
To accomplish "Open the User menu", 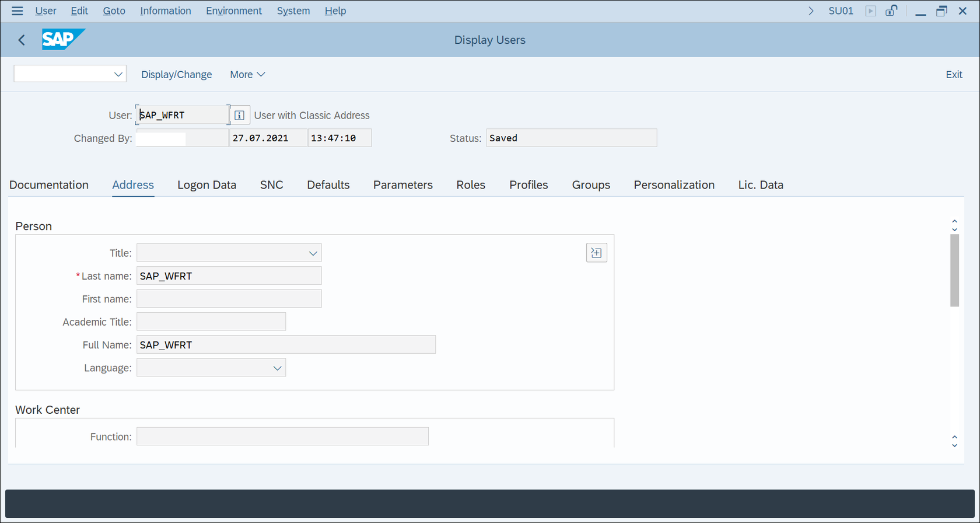I will (45, 11).
